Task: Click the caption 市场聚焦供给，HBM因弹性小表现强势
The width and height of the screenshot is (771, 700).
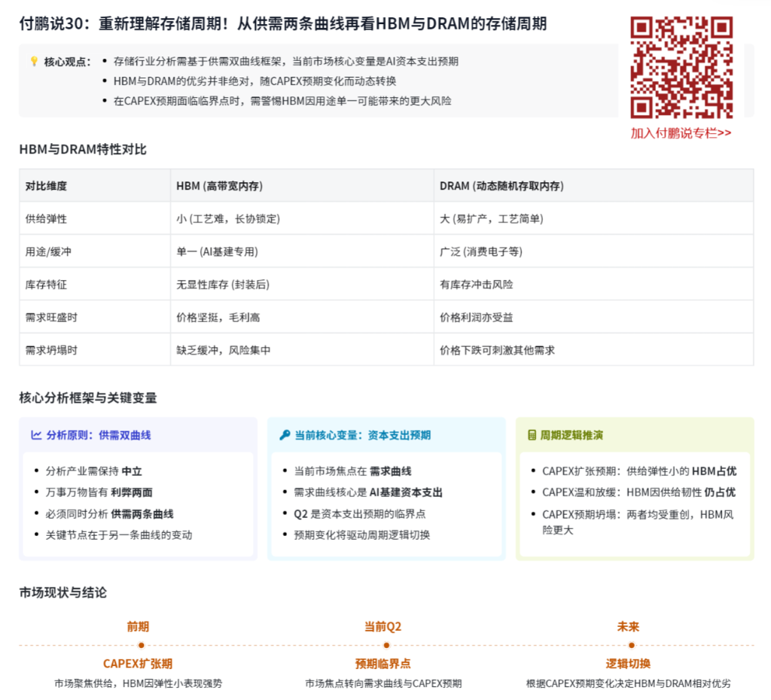Action: (x=138, y=683)
